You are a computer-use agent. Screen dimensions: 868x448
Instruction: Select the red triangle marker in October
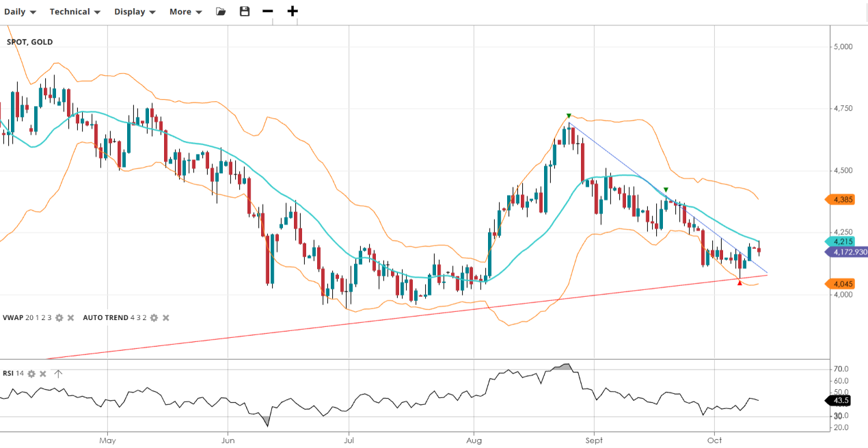(740, 282)
